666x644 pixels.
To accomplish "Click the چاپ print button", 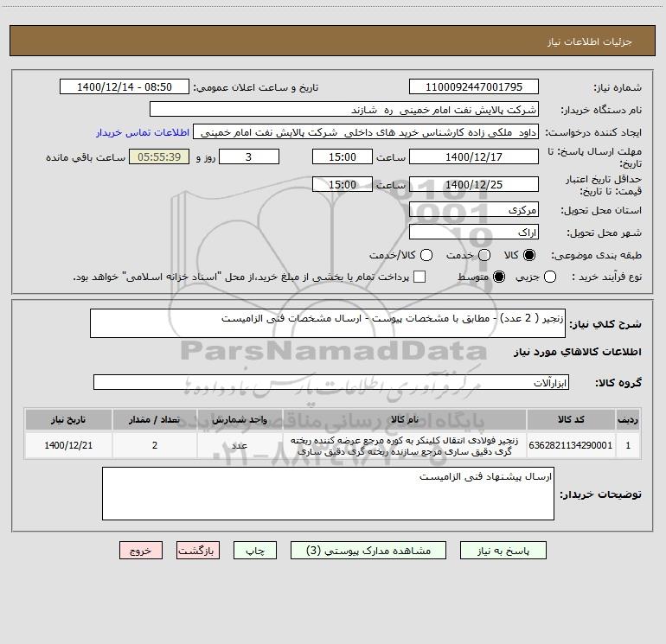I will (255, 550).
